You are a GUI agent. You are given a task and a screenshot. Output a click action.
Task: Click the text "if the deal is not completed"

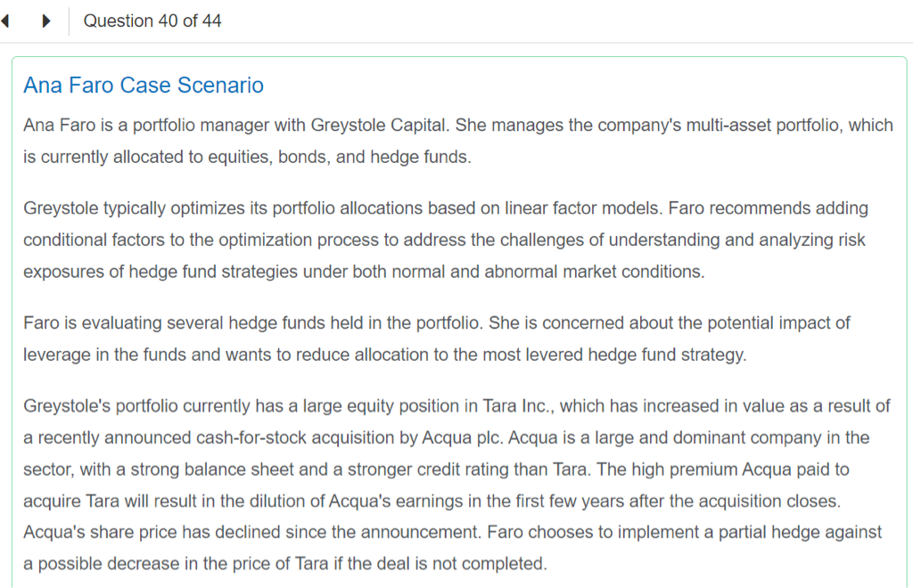432,564
